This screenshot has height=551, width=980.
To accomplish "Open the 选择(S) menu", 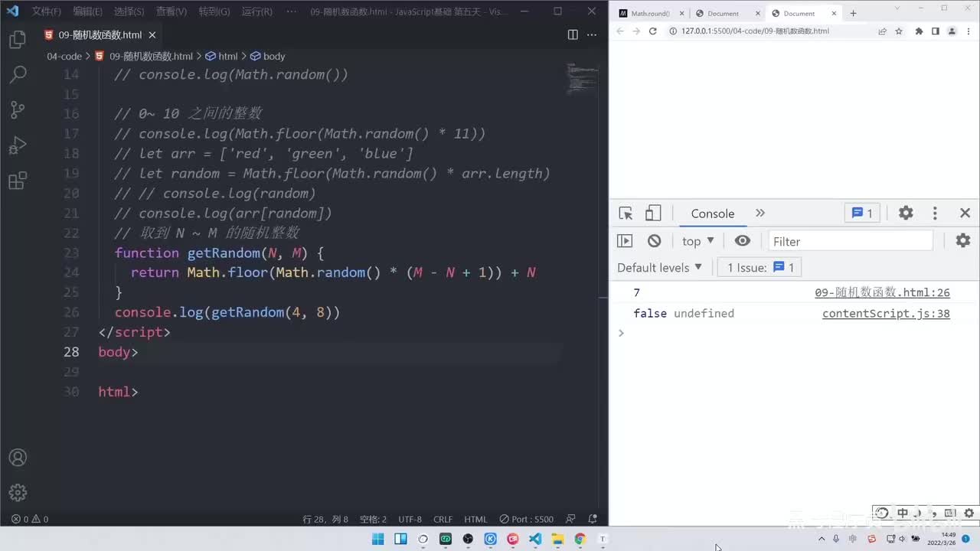I will (129, 11).
